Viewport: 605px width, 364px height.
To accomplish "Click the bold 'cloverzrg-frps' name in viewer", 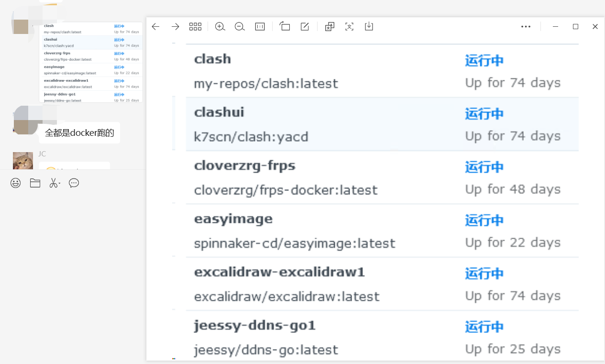I will (x=245, y=166).
